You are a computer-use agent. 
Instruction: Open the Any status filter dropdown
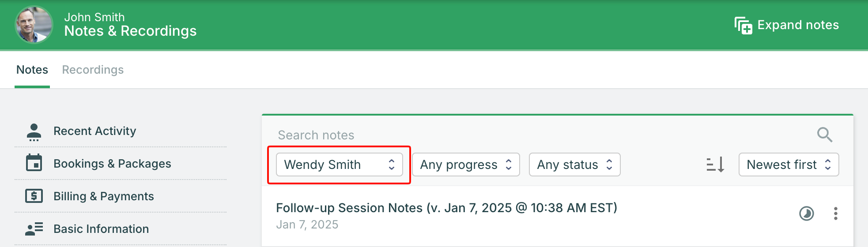(x=574, y=165)
